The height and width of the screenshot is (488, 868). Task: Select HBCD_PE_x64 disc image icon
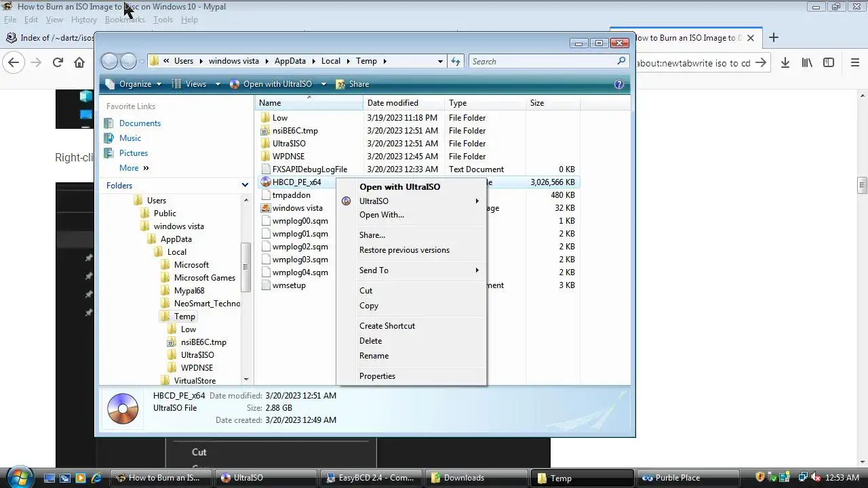[265, 182]
